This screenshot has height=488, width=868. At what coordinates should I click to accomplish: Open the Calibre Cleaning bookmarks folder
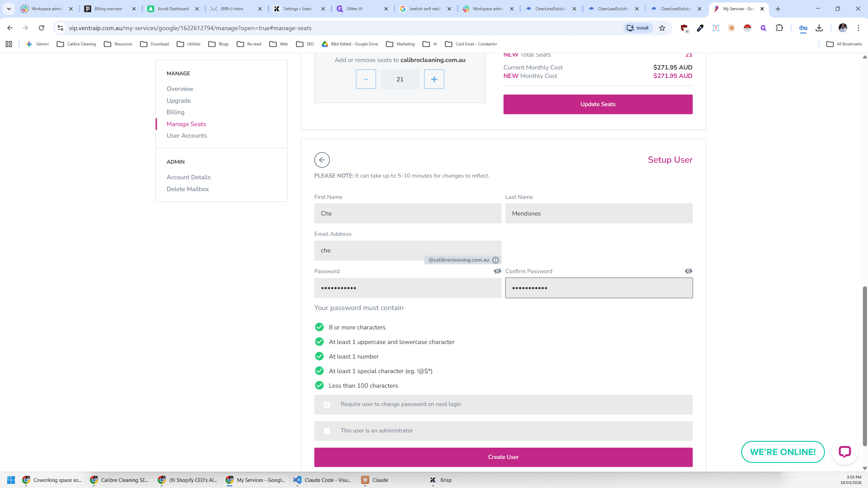pos(76,44)
